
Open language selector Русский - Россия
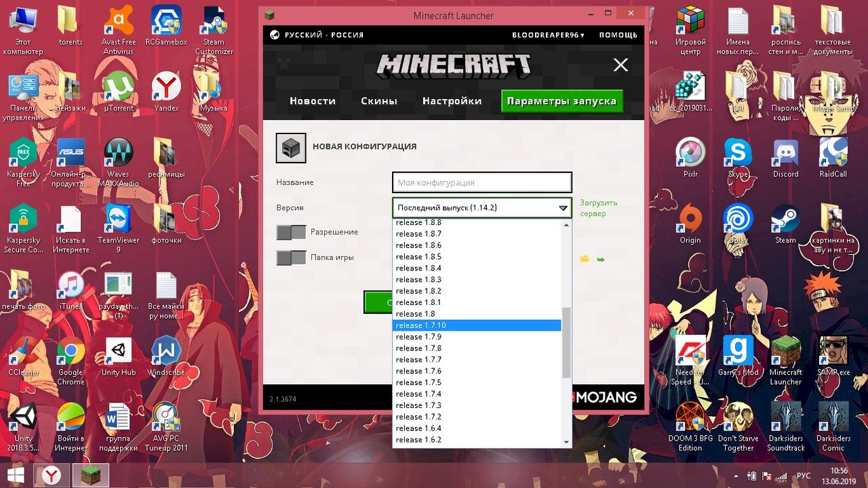317,35
